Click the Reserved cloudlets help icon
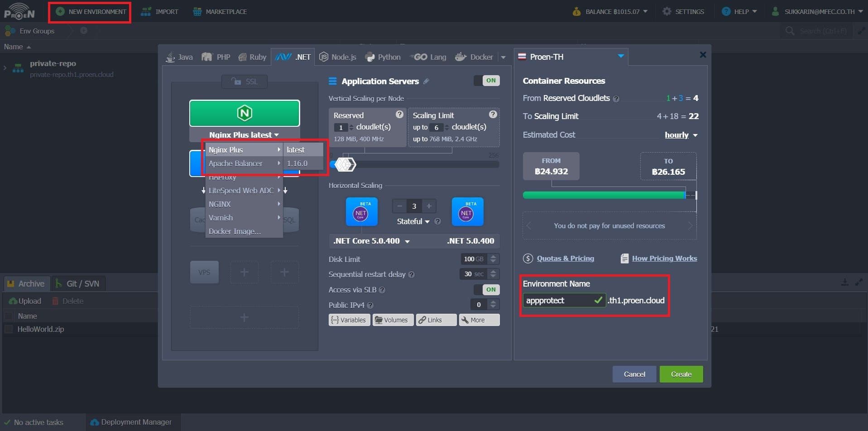Image resolution: width=868 pixels, height=431 pixels. pos(399,115)
